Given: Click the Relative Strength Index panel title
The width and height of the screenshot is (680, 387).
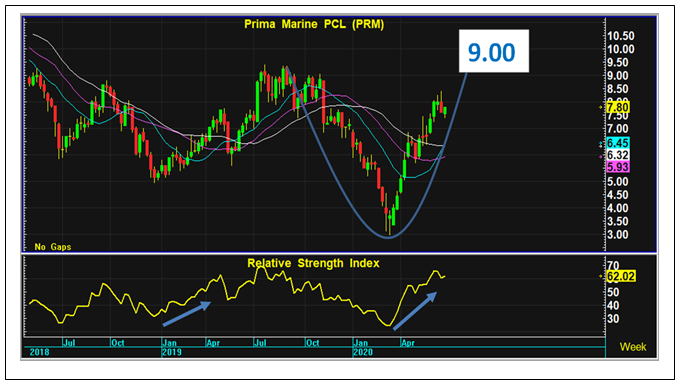Looking at the screenshot, I should pyautogui.click(x=313, y=263).
